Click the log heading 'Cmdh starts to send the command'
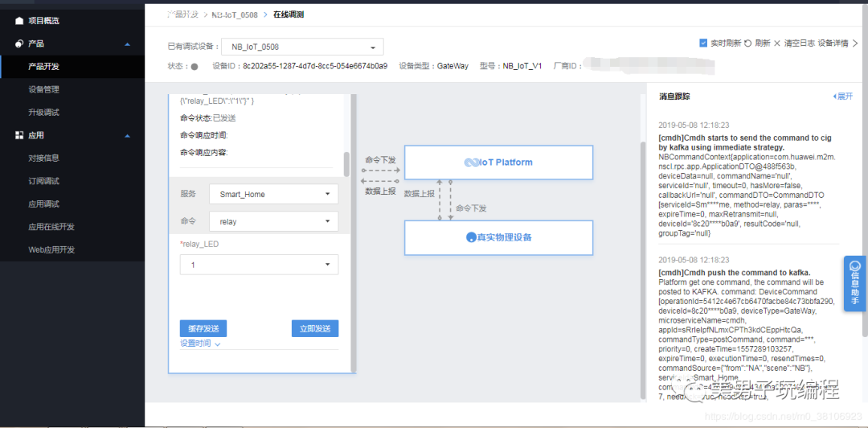 pyautogui.click(x=747, y=142)
